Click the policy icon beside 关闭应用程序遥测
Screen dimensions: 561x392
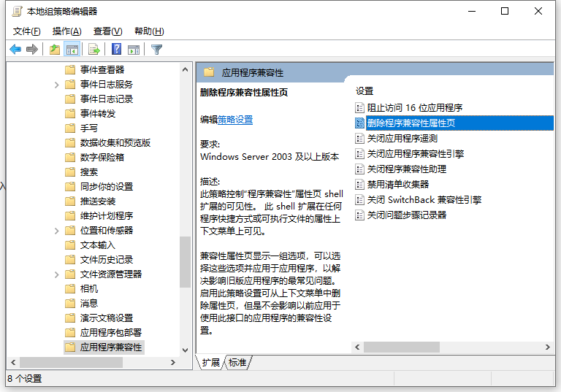[x=359, y=139]
